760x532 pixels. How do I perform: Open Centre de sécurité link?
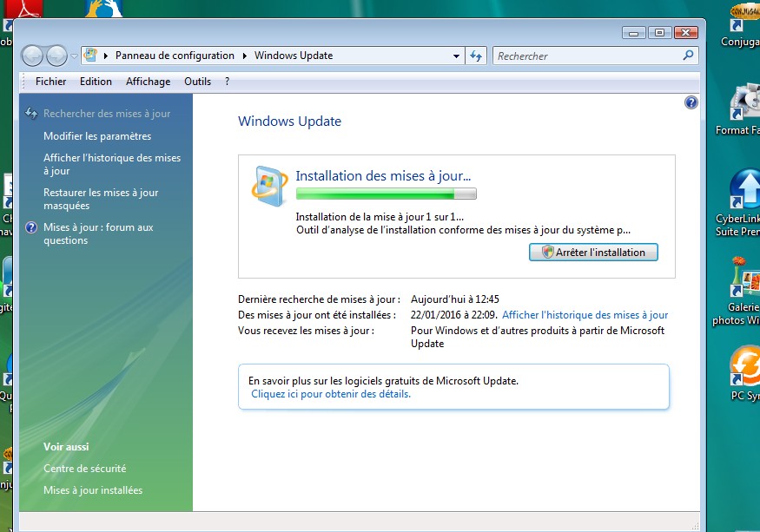[85, 469]
